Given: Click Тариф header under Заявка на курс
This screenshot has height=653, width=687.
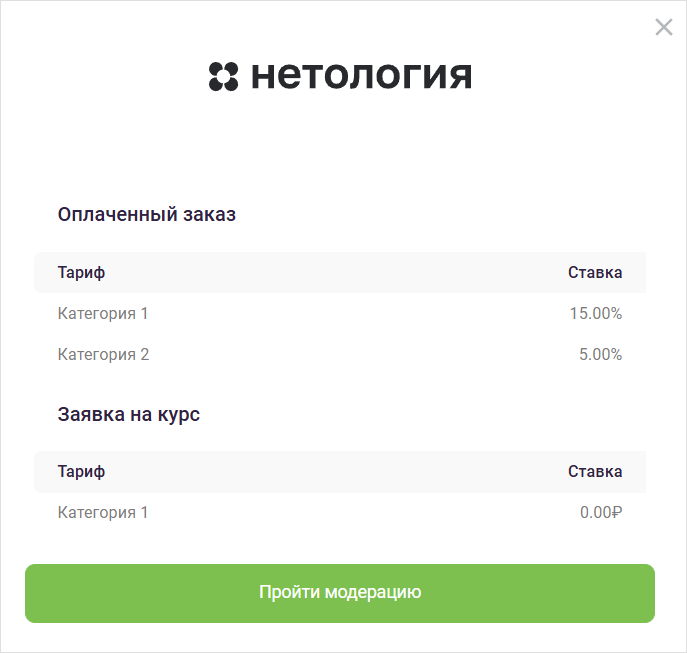Looking at the screenshot, I should click(x=81, y=472).
